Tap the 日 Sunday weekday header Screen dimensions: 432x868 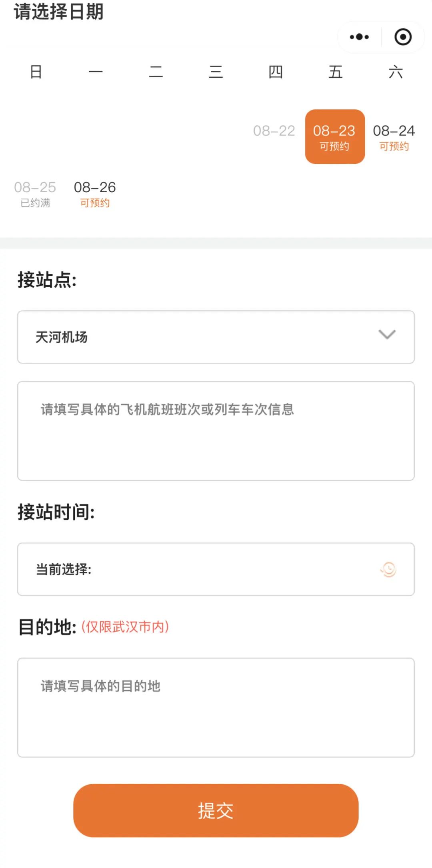36,72
